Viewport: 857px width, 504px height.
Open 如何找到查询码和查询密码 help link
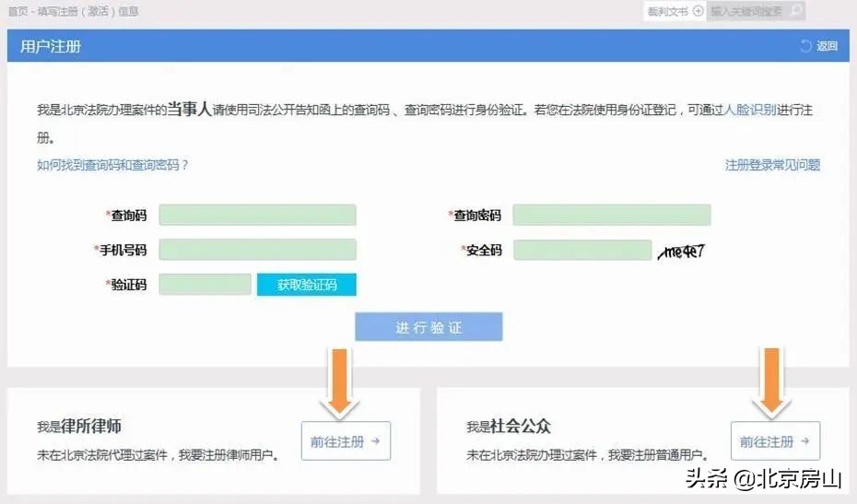tap(112, 165)
